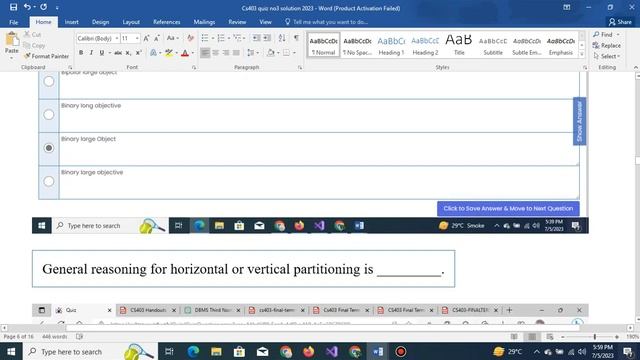Click the zoom slider handle in status bar
The width and height of the screenshot is (640, 360).
[595, 337]
